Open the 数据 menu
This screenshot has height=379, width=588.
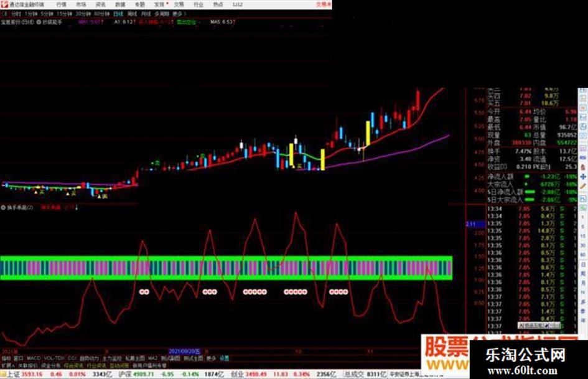tap(120, 4)
